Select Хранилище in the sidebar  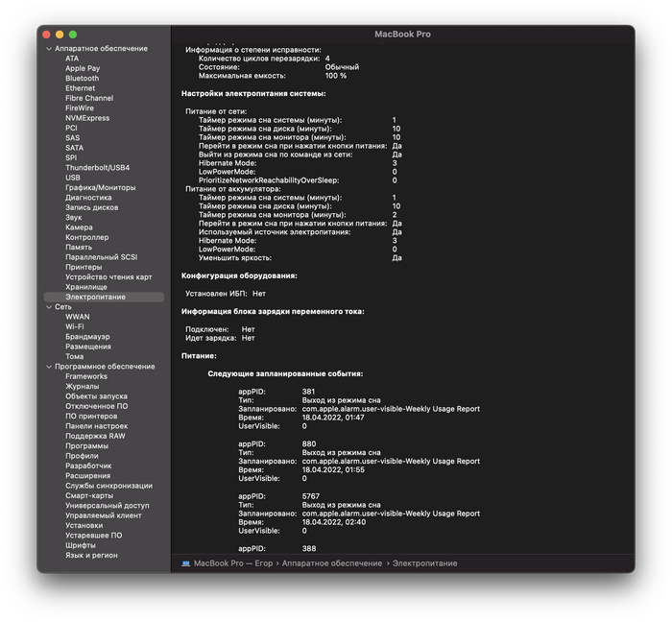pyautogui.click(x=86, y=287)
